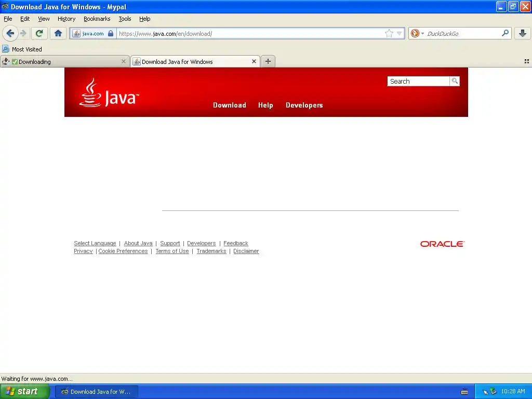Click the forward arrow navigation button
532x399 pixels.
point(23,33)
